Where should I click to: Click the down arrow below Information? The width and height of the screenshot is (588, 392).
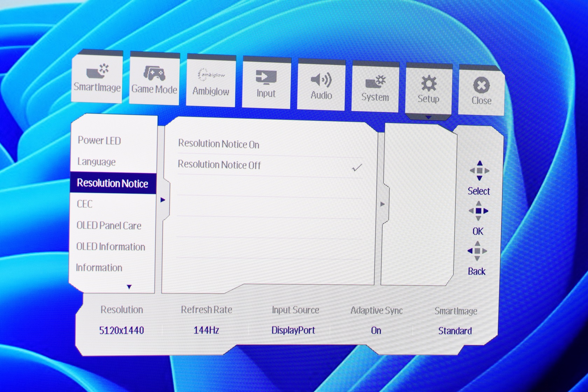[129, 287]
